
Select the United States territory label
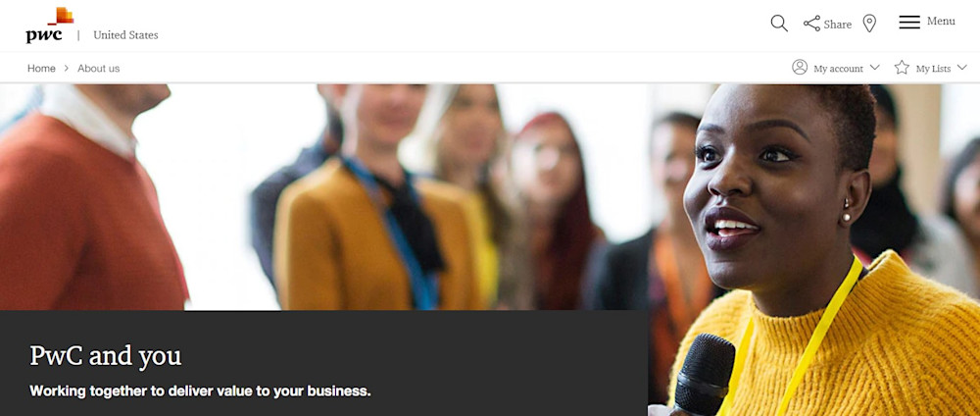[125, 35]
